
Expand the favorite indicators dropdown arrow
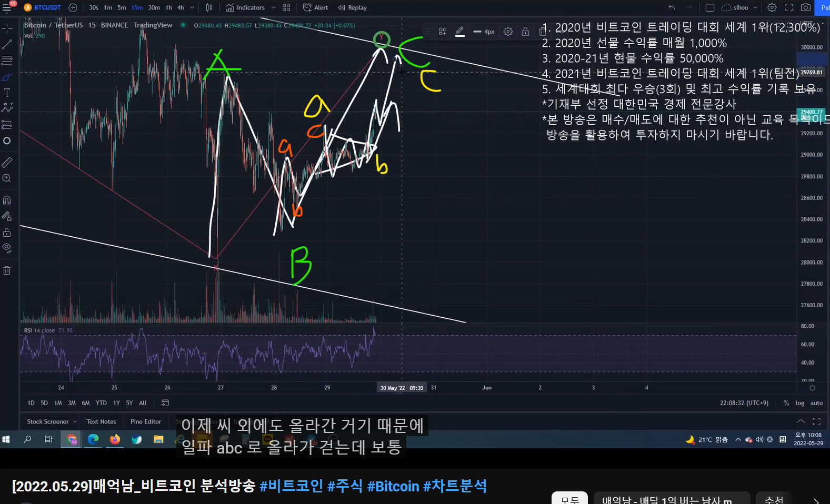point(273,7)
